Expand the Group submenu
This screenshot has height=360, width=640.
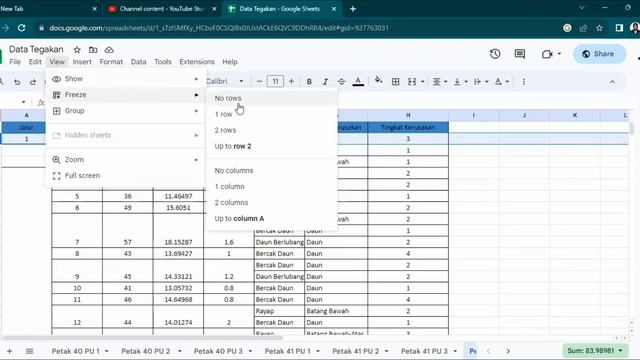(125, 111)
